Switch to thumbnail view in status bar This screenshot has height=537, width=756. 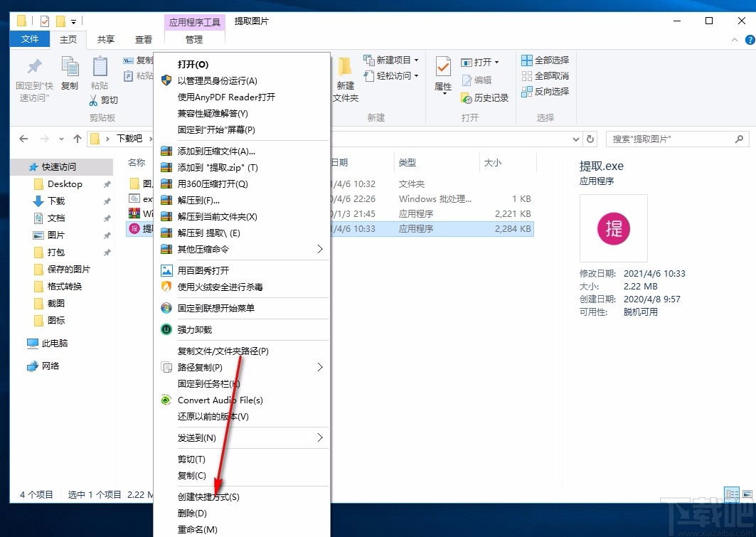[745, 494]
